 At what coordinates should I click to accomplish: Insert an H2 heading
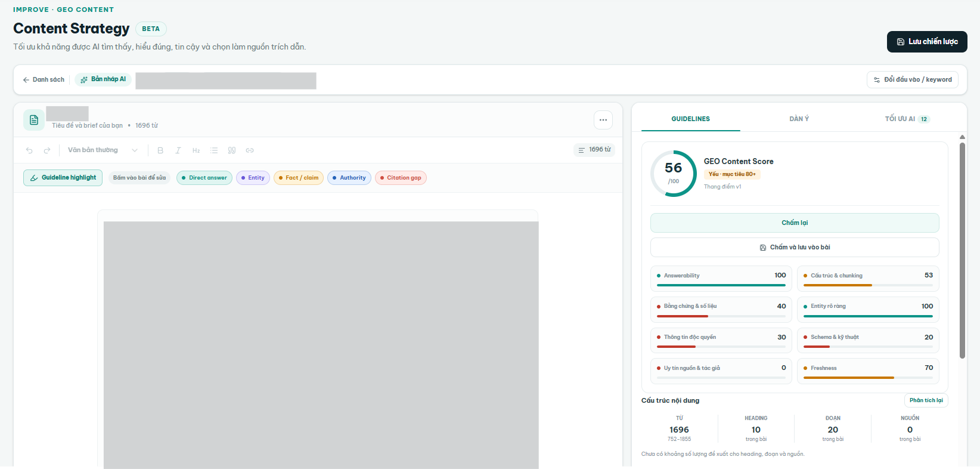point(196,150)
